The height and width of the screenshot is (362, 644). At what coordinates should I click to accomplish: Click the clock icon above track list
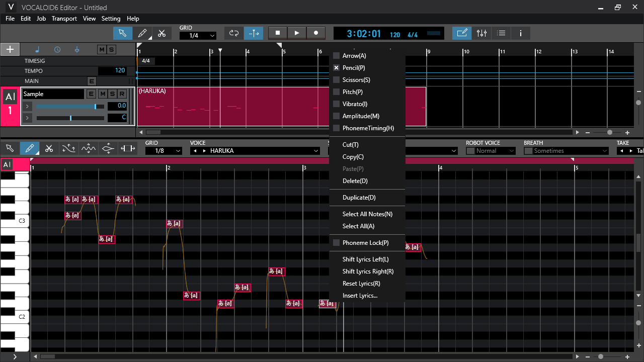point(57,49)
